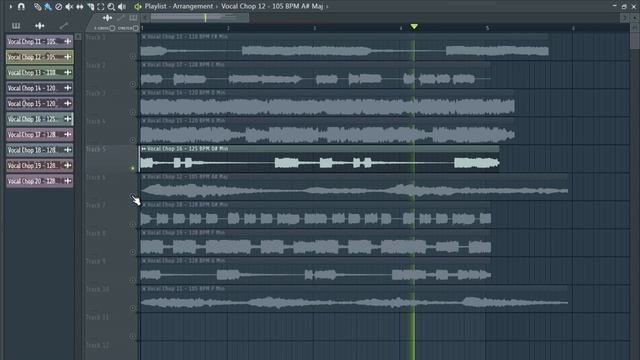The image size is (640, 360).
Task: Mute Track 2 using its circle toggle
Action: (132, 84)
